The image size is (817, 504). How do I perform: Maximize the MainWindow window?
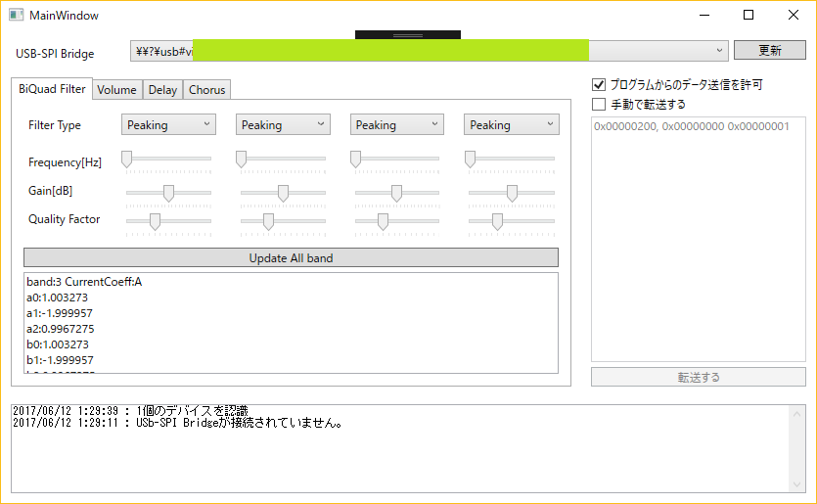pos(749,15)
